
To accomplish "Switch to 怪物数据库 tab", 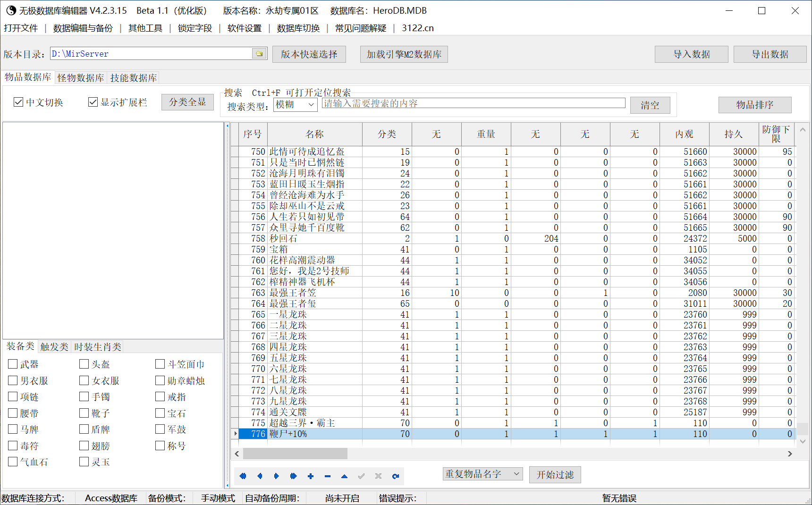I will coord(81,78).
